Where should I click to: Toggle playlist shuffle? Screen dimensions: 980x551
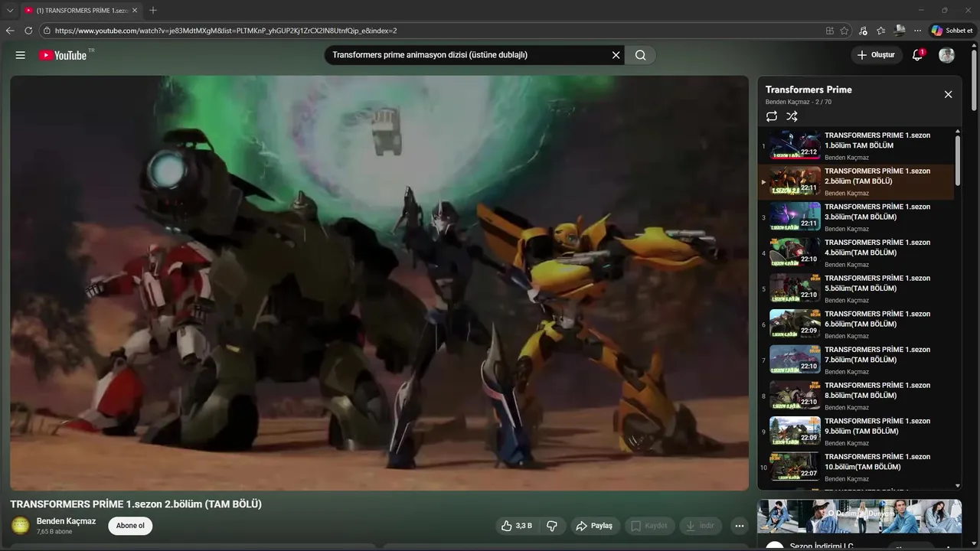click(792, 116)
